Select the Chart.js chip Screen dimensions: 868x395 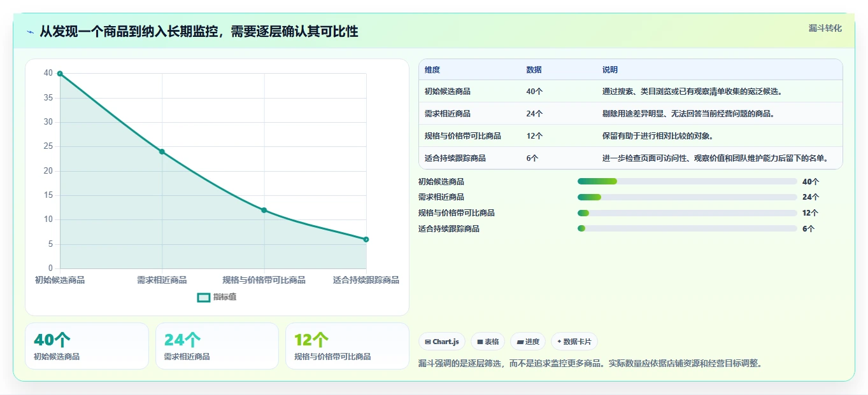coord(442,342)
